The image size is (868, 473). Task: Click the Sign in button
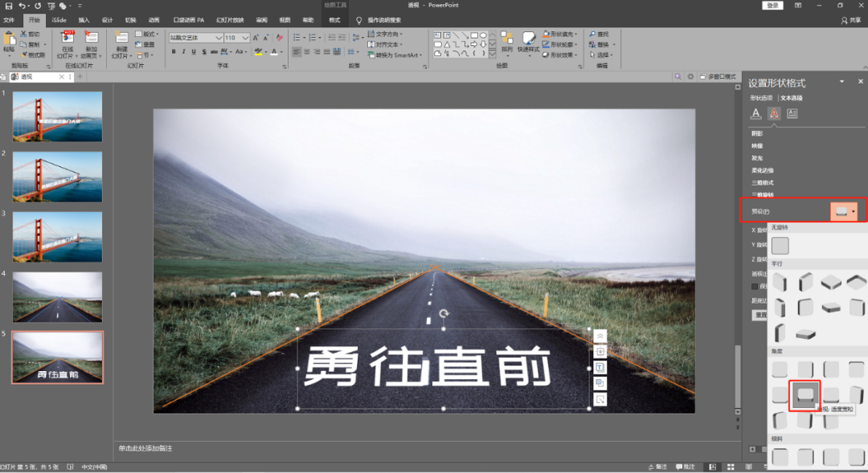tap(772, 5)
